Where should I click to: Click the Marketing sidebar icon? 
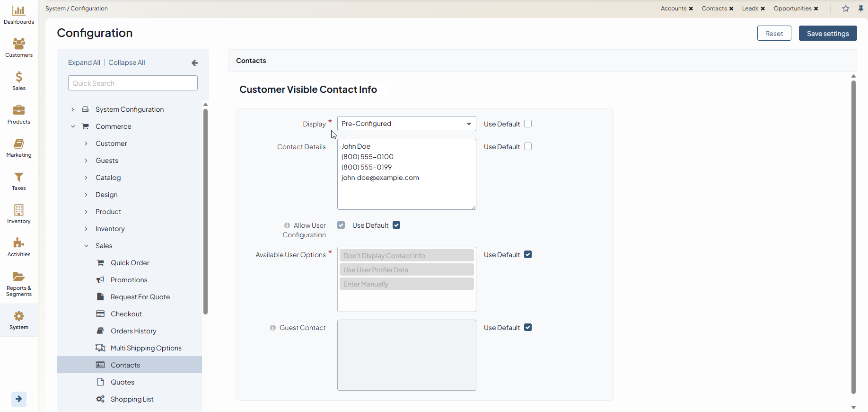click(x=19, y=144)
